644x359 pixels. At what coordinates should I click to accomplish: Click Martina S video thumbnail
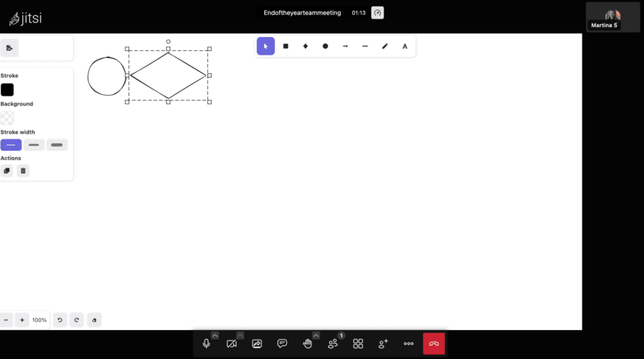[613, 17]
